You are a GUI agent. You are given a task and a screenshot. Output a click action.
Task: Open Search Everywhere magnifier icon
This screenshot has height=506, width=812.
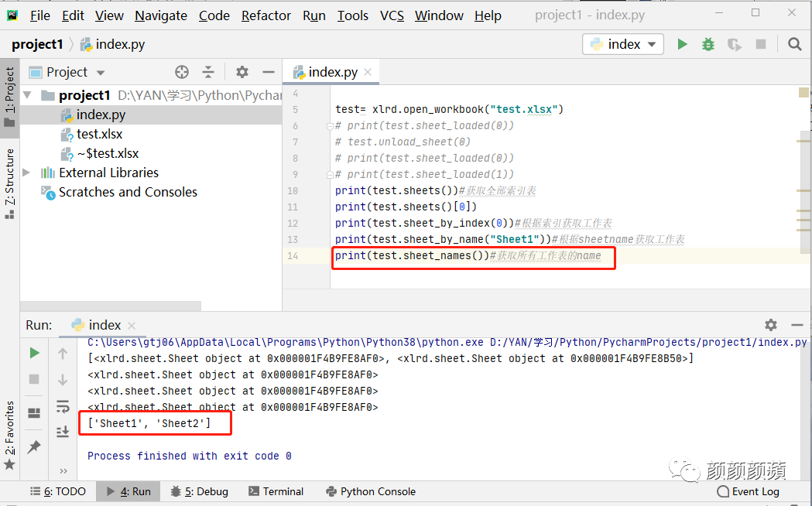[x=794, y=45]
